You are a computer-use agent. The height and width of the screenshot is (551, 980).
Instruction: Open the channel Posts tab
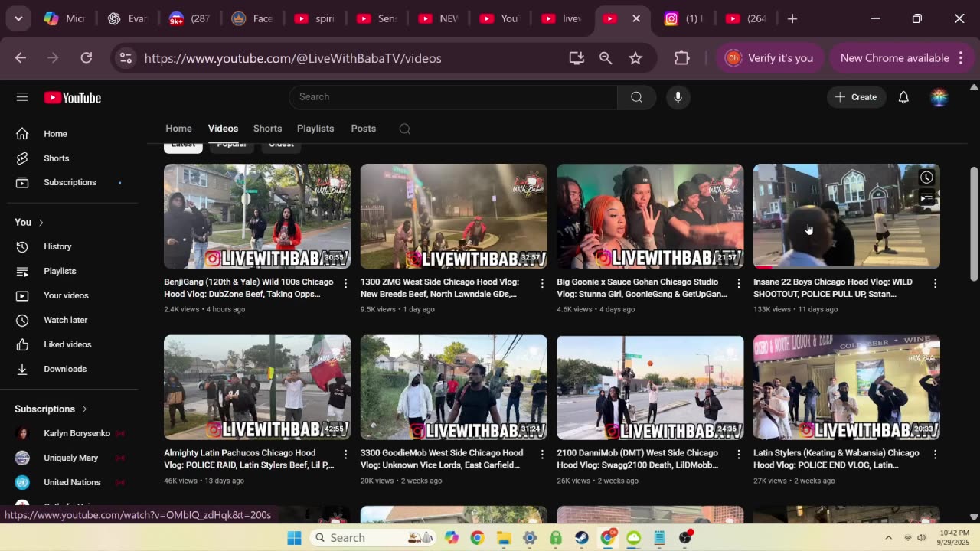[364, 129]
